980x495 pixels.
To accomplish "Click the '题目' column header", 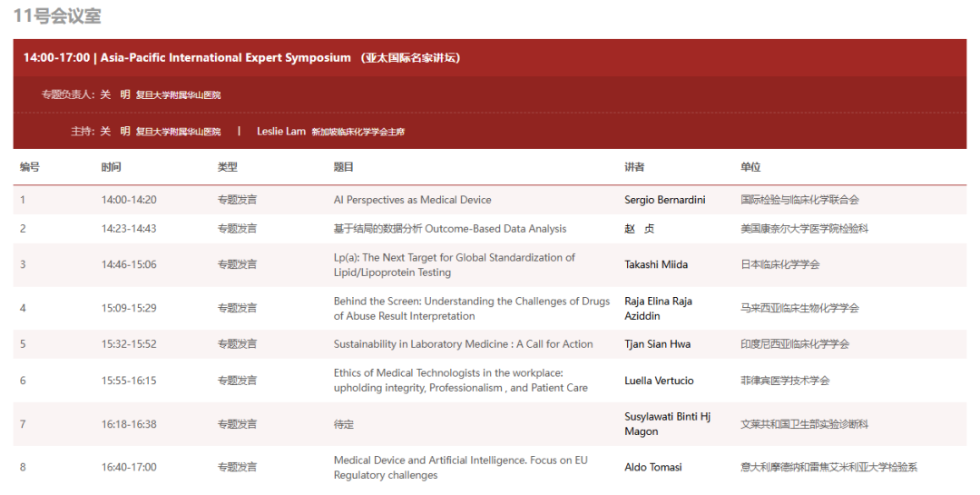I will [344, 167].
